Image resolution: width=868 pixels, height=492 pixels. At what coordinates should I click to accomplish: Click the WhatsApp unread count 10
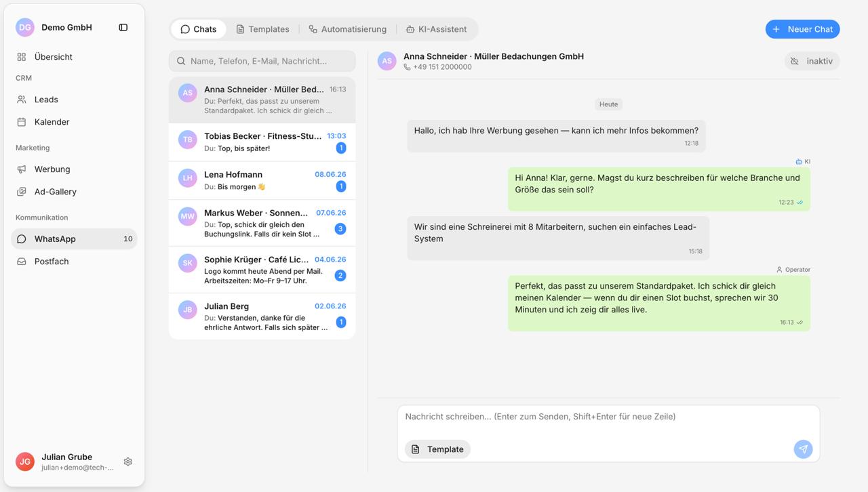(x=128, y=239)
